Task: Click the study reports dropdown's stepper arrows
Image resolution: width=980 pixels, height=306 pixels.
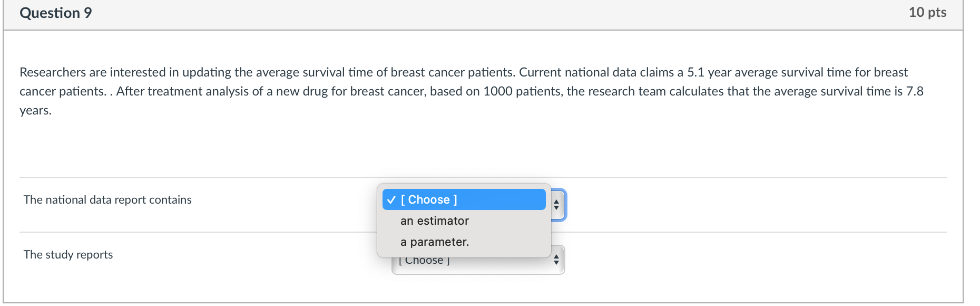Action: coord(556,260)
